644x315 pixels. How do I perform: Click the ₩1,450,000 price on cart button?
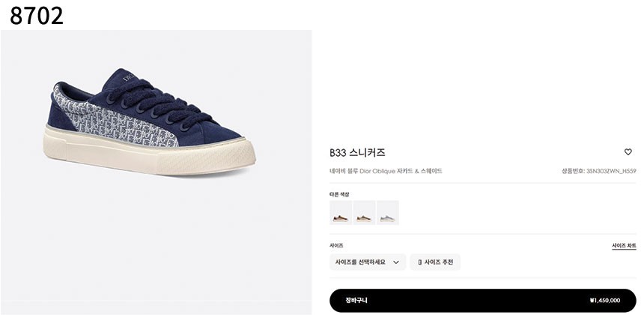point(604,301)
